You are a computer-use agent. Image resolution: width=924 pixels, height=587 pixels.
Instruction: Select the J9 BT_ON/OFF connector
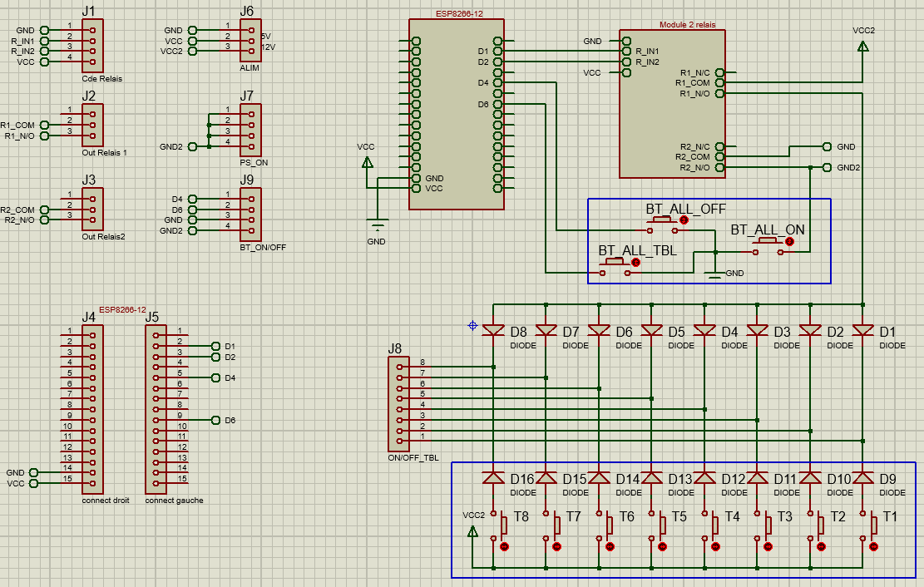250,215
